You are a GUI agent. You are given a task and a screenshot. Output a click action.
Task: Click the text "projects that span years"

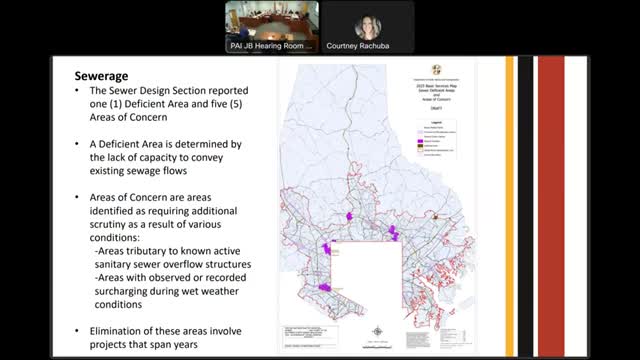point(144,344)
